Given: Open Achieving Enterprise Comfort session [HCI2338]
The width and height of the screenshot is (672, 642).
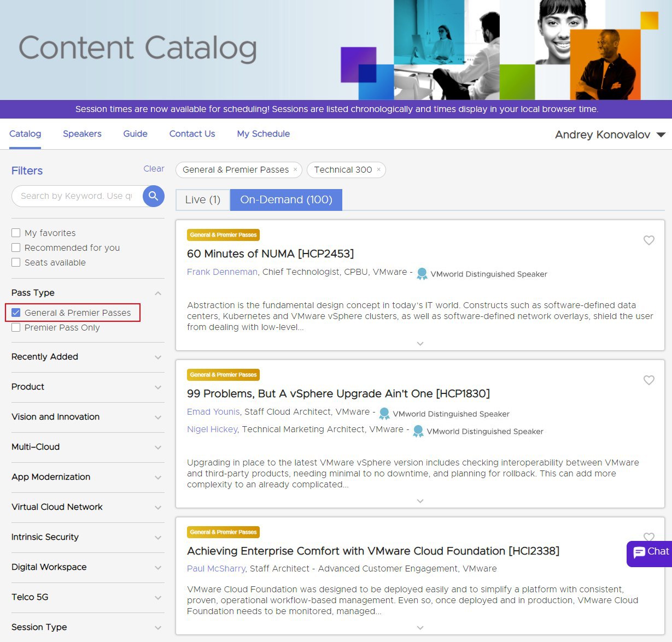Looking at the screenshot, I should tap(373, 551).
